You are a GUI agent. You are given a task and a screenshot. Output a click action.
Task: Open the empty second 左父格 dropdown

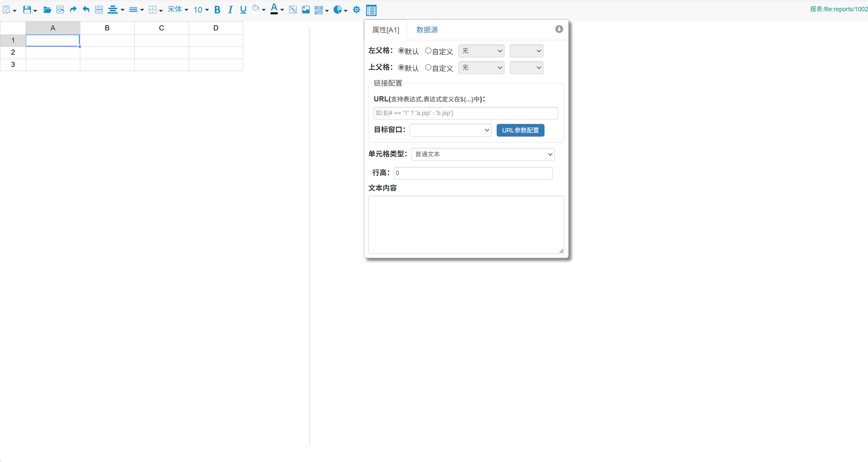click(526, 51)
